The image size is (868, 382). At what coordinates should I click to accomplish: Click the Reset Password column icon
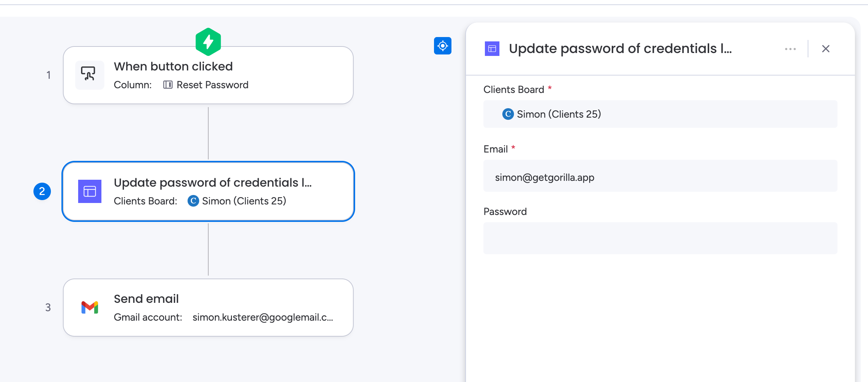tap(168, 85)
